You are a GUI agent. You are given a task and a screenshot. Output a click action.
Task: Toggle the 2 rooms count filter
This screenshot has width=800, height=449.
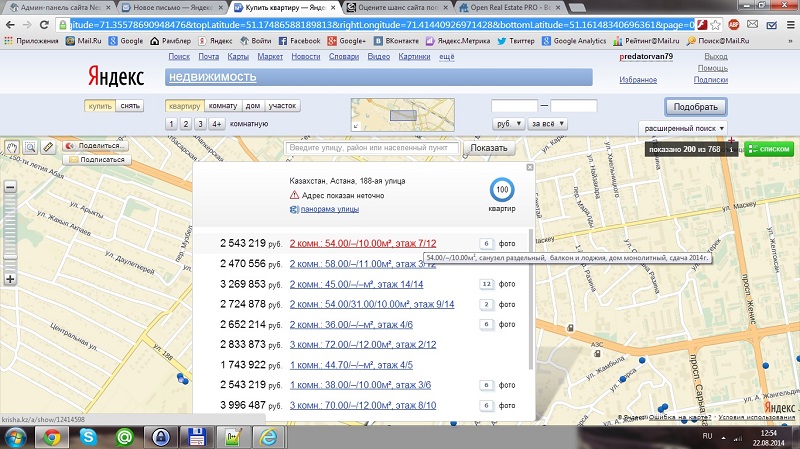[186, 124]
